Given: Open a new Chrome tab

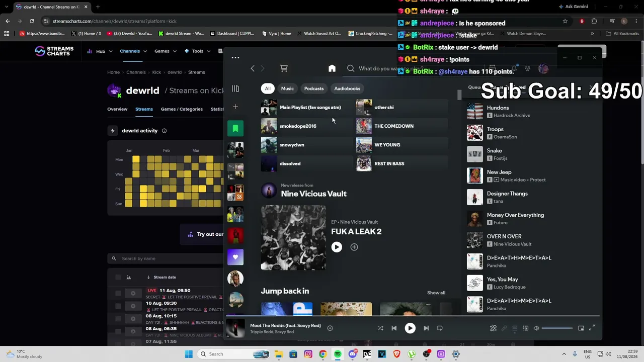Looking at the screenshot, I should [98, 7].
